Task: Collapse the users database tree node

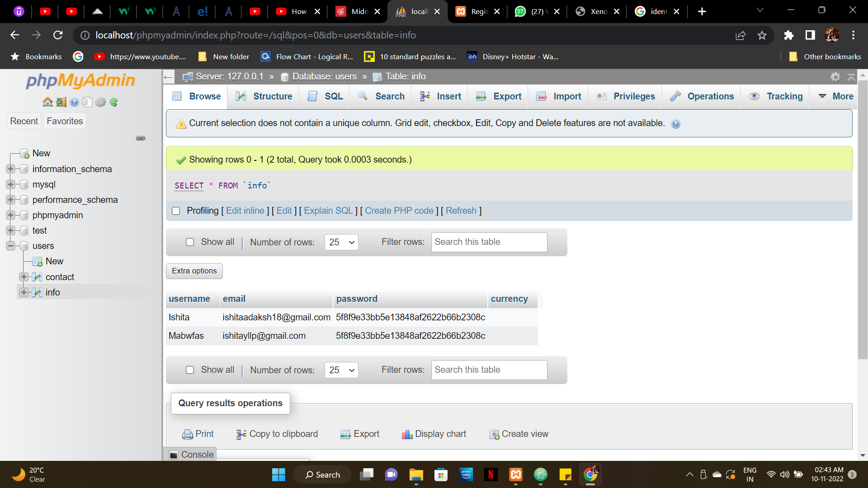Action: [x=10, y=246]
